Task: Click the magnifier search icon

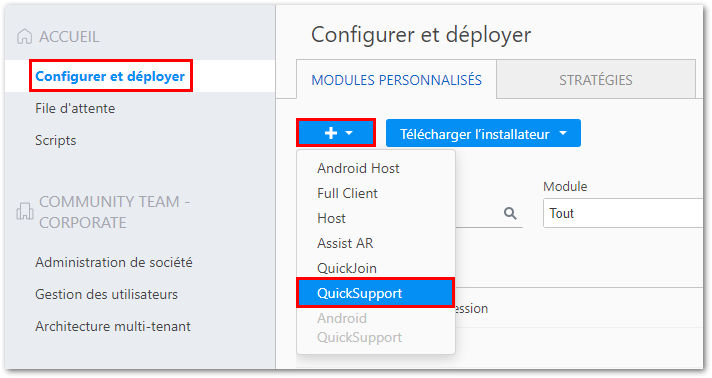Action: 510,213
